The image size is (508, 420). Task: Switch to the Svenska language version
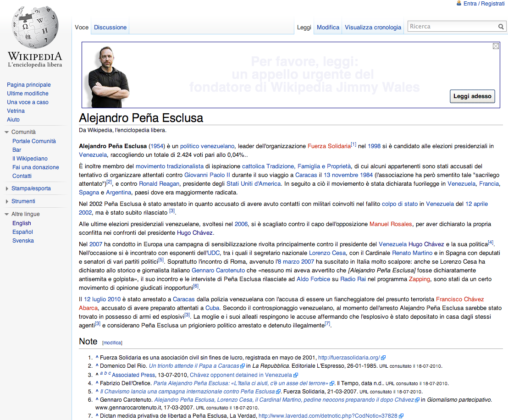pyautogui.click(x=23, y=241)
